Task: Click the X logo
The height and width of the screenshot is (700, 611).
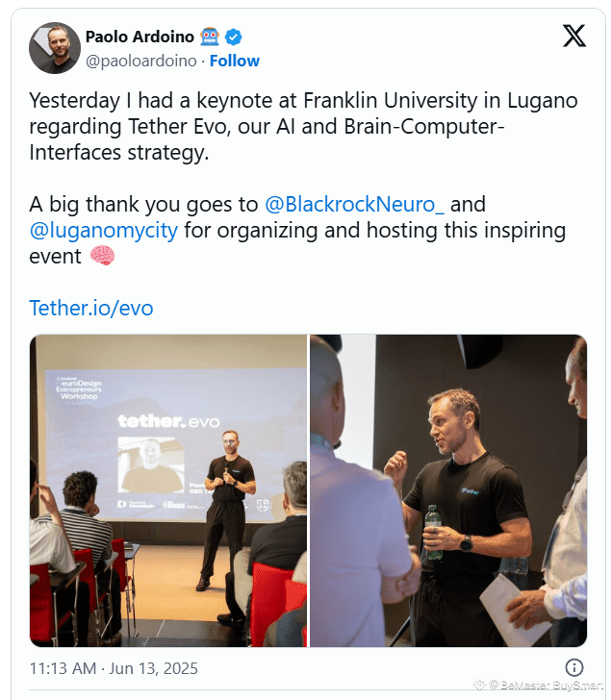Action: [573, 37]
